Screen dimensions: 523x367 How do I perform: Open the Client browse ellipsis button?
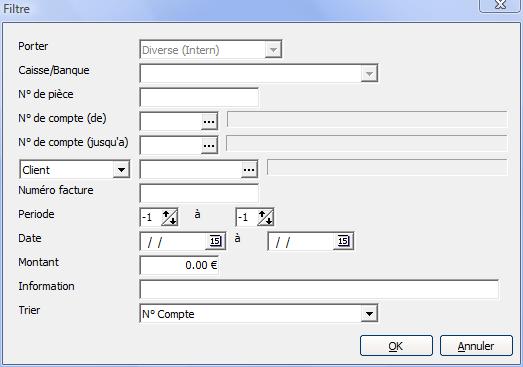[x=249, y=169]
